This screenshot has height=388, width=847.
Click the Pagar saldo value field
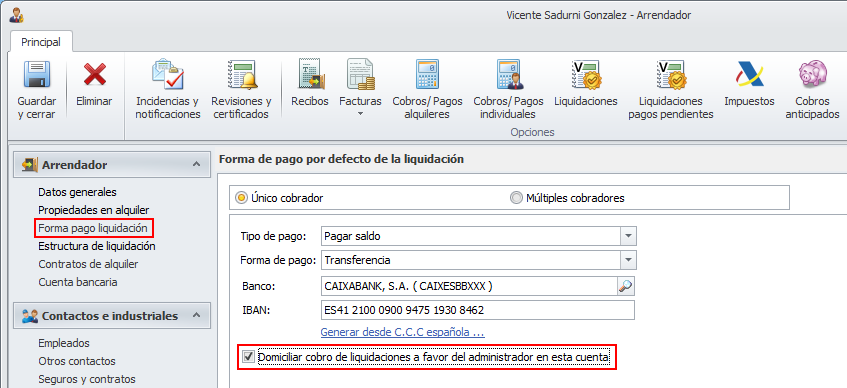pyautogui.click(x=470, y=236)
